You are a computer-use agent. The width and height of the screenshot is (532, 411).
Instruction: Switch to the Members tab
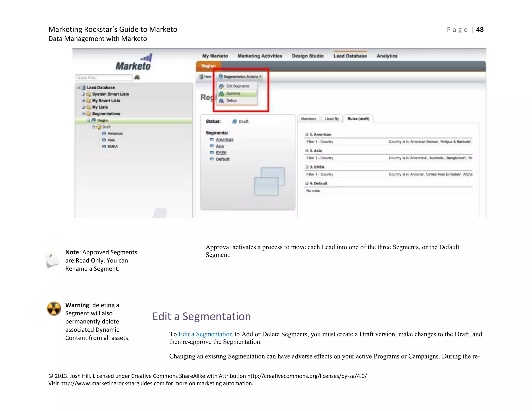[x=309, y=119]
